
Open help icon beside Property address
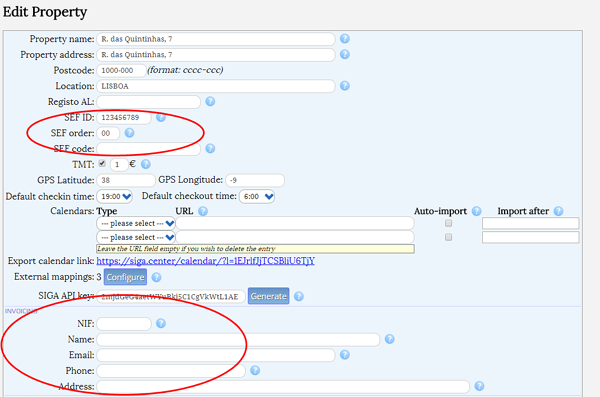tap(345, 54)
